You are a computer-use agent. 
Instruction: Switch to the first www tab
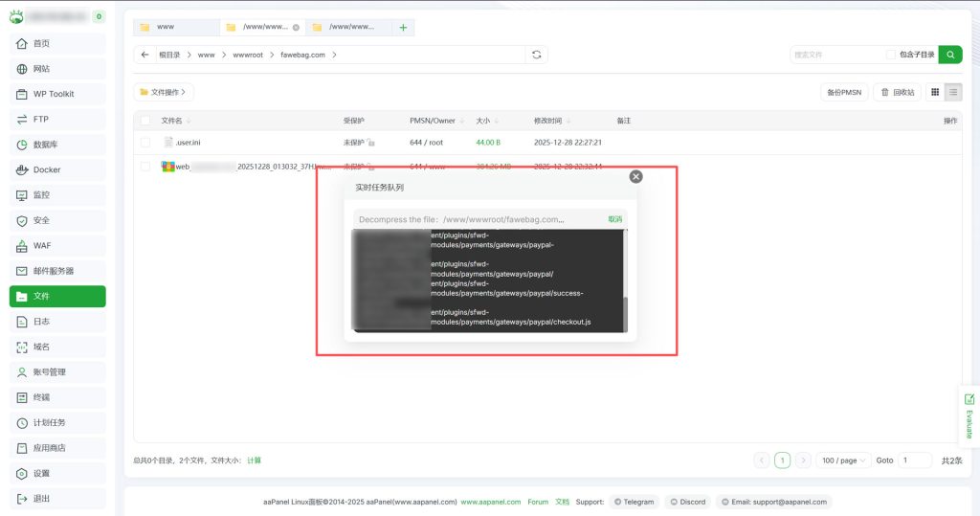coord(175,28)
